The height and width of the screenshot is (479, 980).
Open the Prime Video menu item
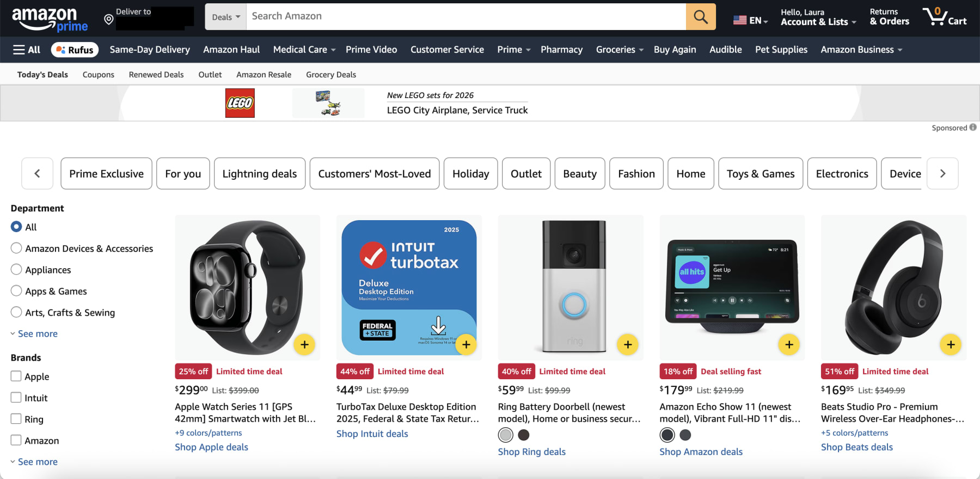(371, 49)
